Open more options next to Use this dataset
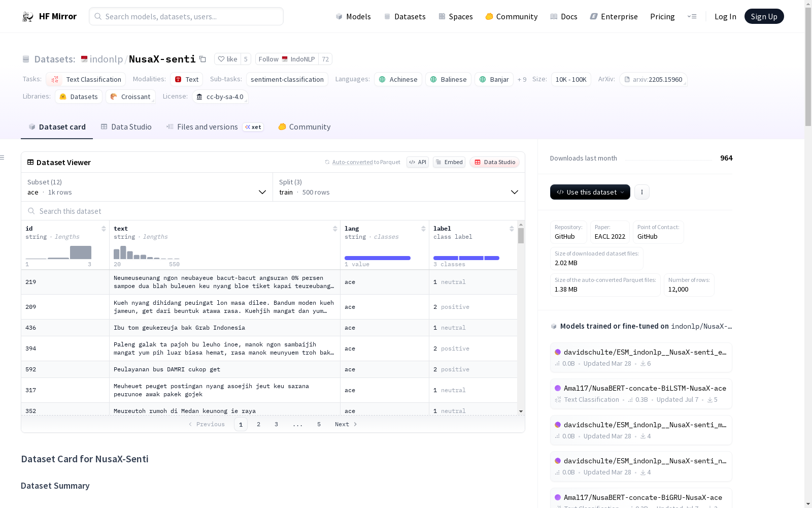This screenshot has width=812, height=508. (x=642, y=192)
